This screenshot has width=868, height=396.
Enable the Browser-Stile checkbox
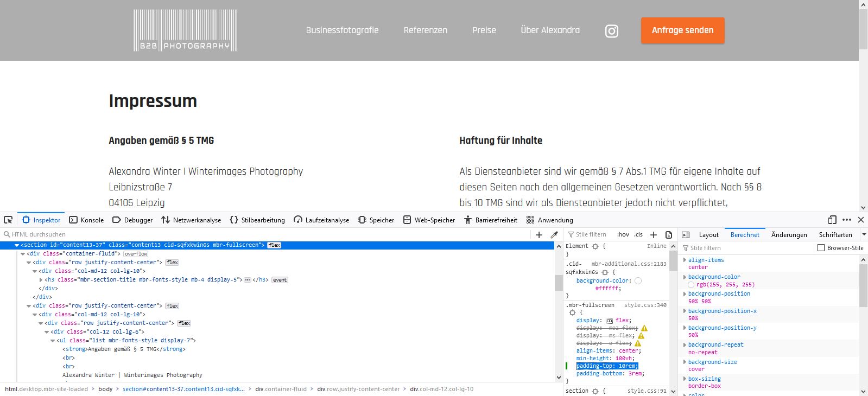[x=821, y=248]
